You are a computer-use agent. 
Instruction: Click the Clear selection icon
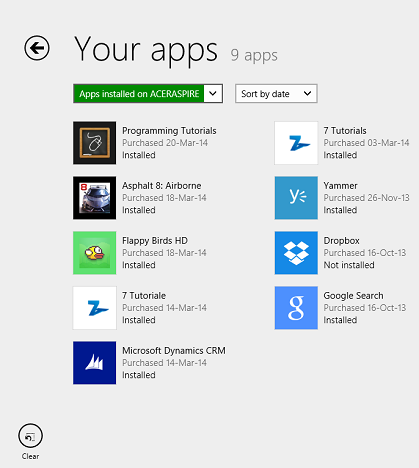coord(30,436)
